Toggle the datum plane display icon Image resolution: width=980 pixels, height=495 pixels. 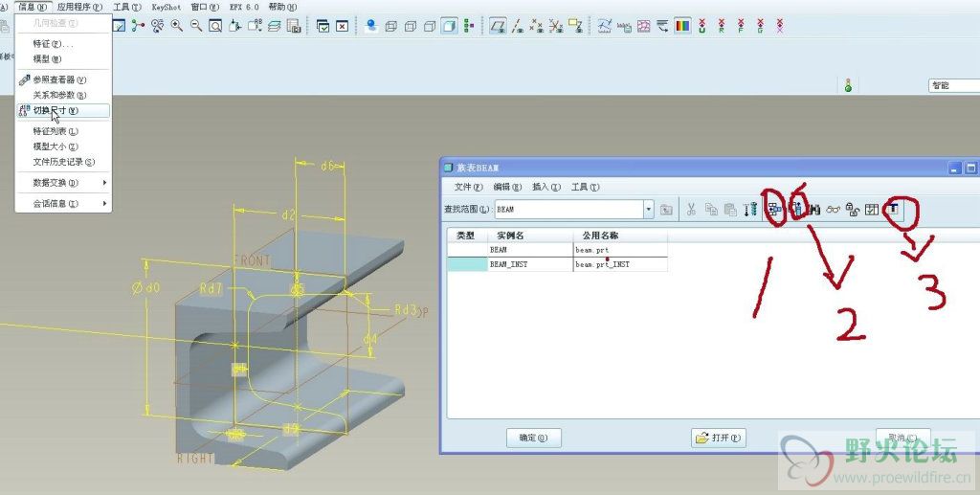498,26
